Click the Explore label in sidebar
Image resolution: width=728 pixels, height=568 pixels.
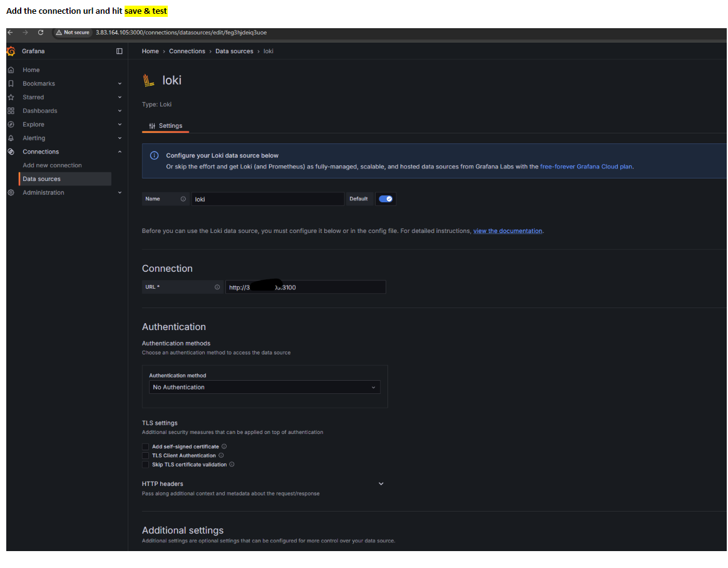tap(33, 125)
